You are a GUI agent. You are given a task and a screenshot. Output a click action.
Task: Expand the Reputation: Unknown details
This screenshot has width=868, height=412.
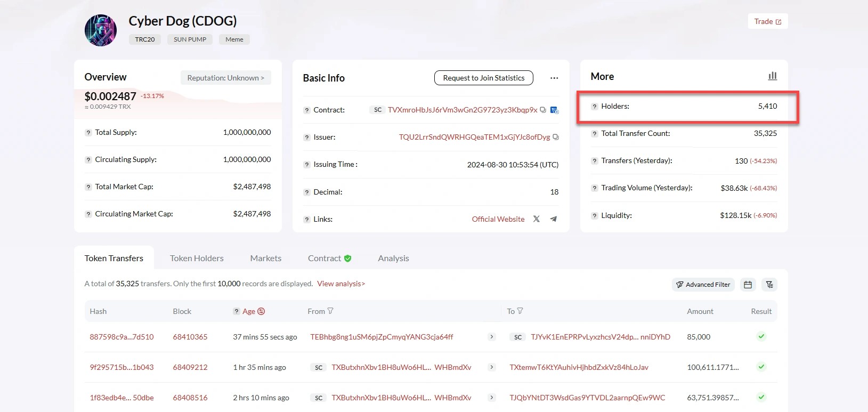pos(225,78)
